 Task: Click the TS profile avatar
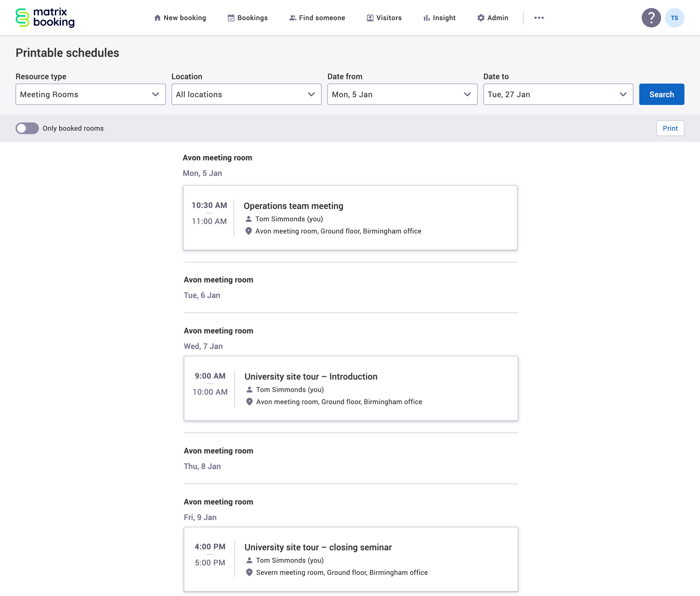[675, 17]
